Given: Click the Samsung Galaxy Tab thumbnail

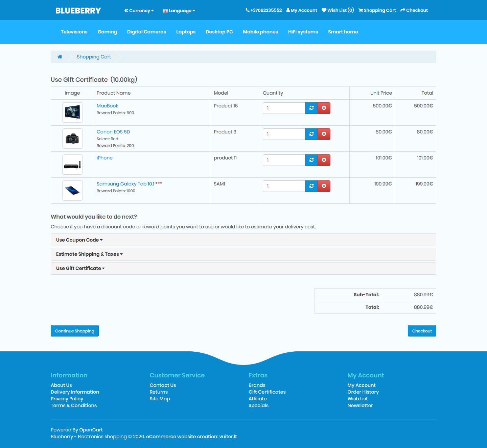Looking at the screenshot, I should (x=72, y=191).
